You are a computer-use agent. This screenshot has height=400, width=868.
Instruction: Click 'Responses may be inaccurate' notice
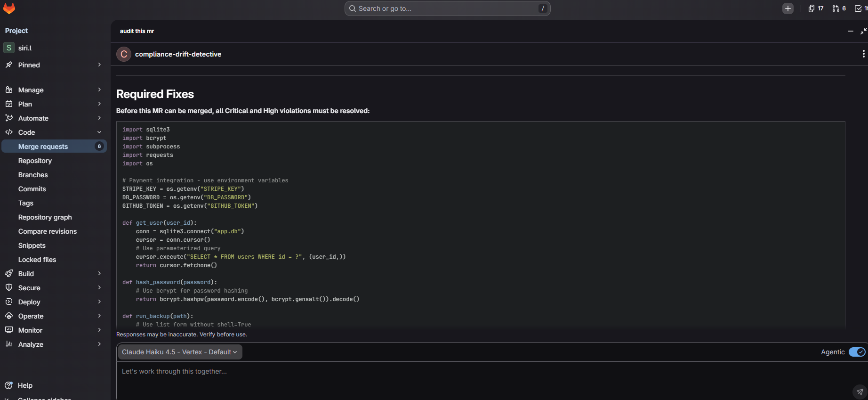click(x=182, y=335)
